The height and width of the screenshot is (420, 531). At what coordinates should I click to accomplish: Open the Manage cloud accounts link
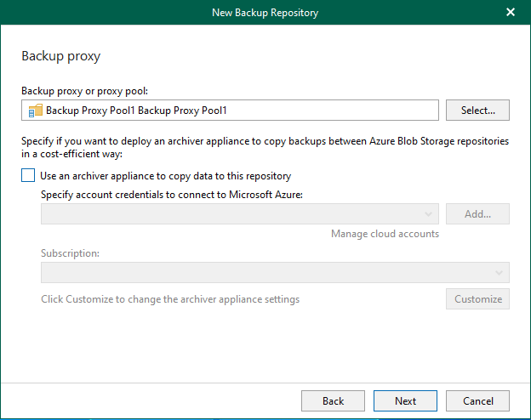[385, 234]
